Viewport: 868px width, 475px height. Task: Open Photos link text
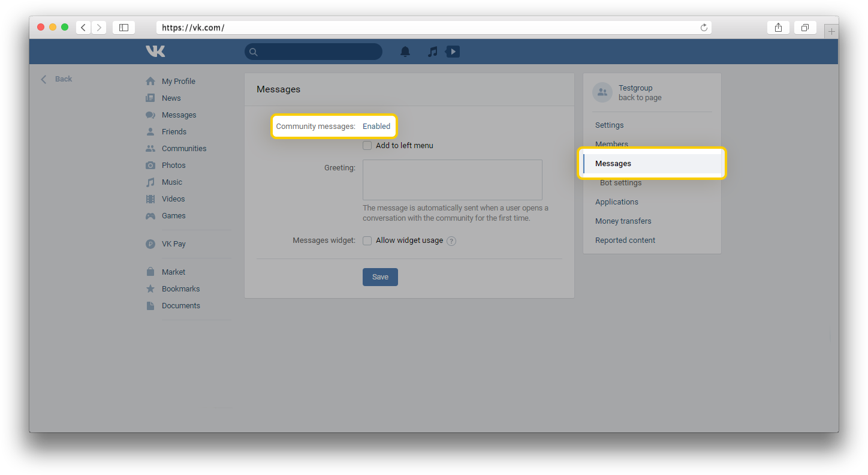[x=174, y=165]
